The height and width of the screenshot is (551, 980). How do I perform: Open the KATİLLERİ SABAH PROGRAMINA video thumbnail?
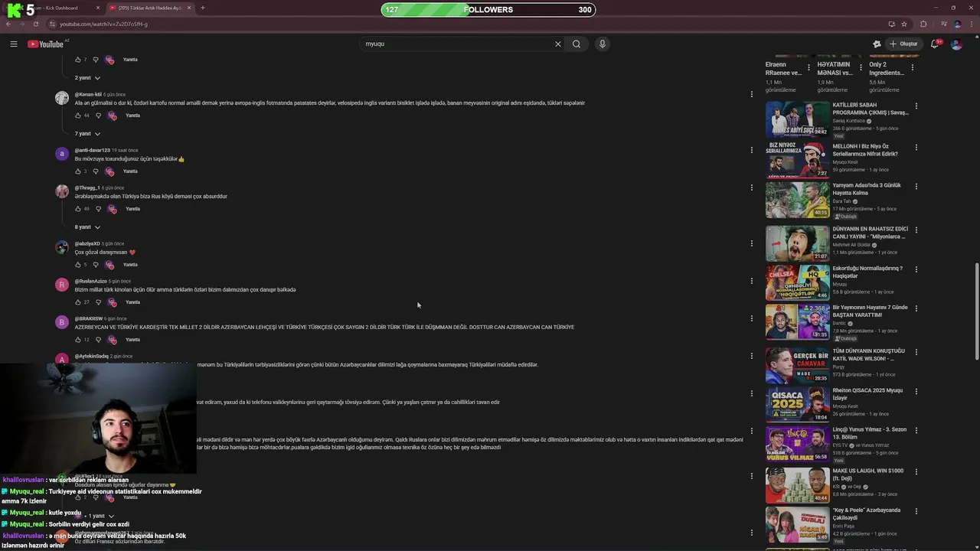point(797,119)
